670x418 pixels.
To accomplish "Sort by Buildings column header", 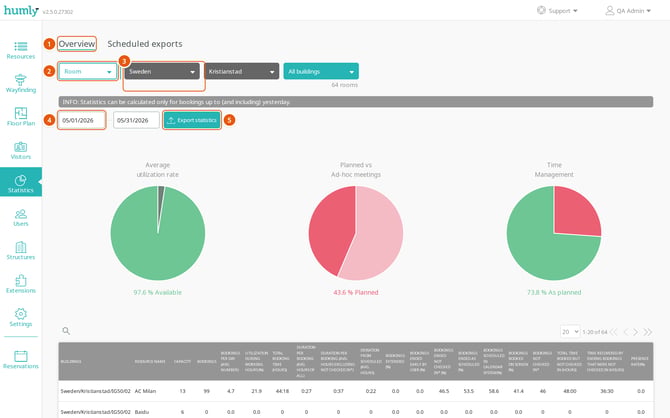I will (71, 361).
